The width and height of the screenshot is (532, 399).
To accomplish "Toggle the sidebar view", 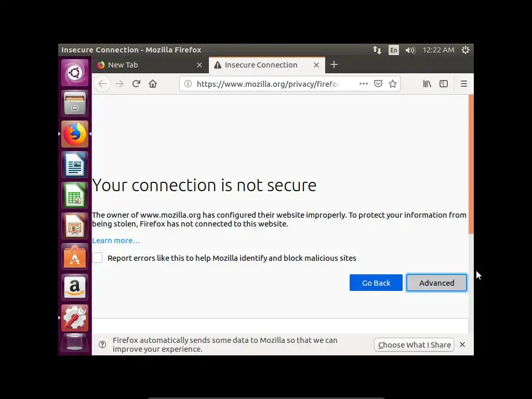I will 444,84.
